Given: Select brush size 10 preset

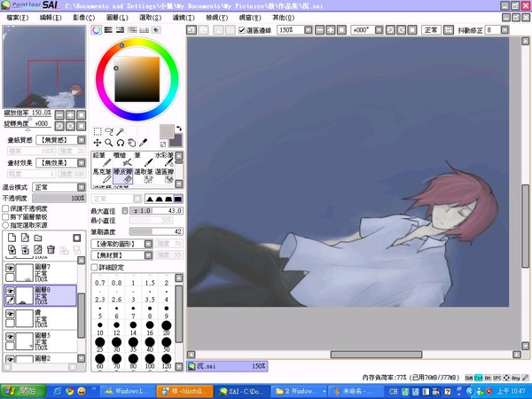Looking at the screenshot, I should click(100, 329).
